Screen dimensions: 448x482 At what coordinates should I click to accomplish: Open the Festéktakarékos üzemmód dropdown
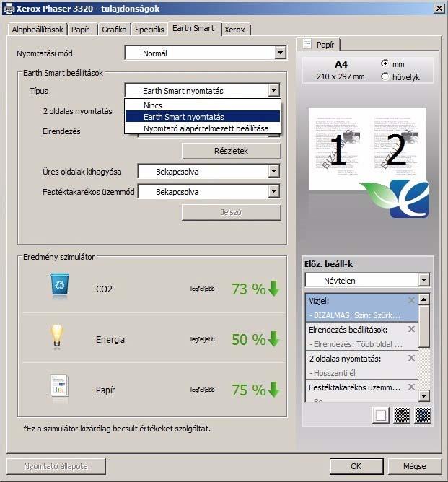tap(273, 191)
